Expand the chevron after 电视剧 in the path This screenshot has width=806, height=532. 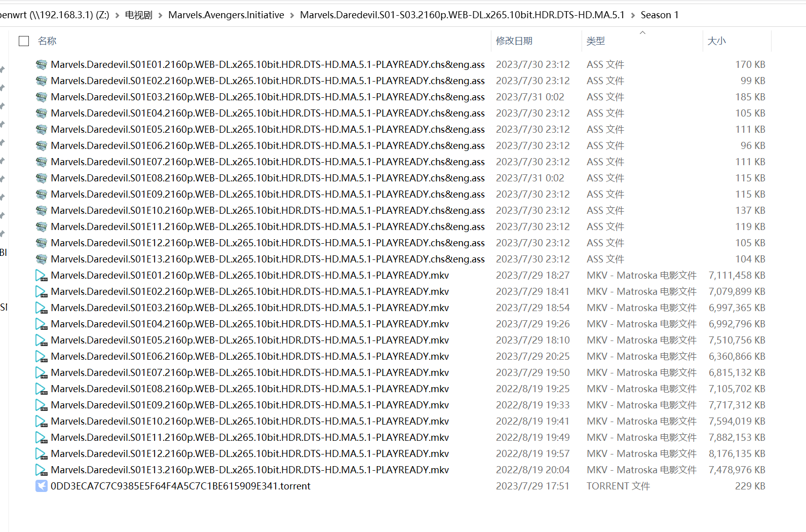click(x=161, y=16)
